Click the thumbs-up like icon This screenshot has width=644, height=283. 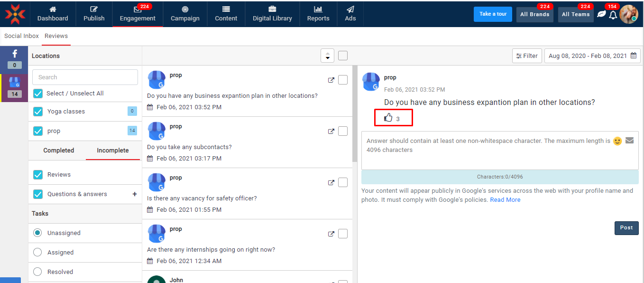pos(388,118)
